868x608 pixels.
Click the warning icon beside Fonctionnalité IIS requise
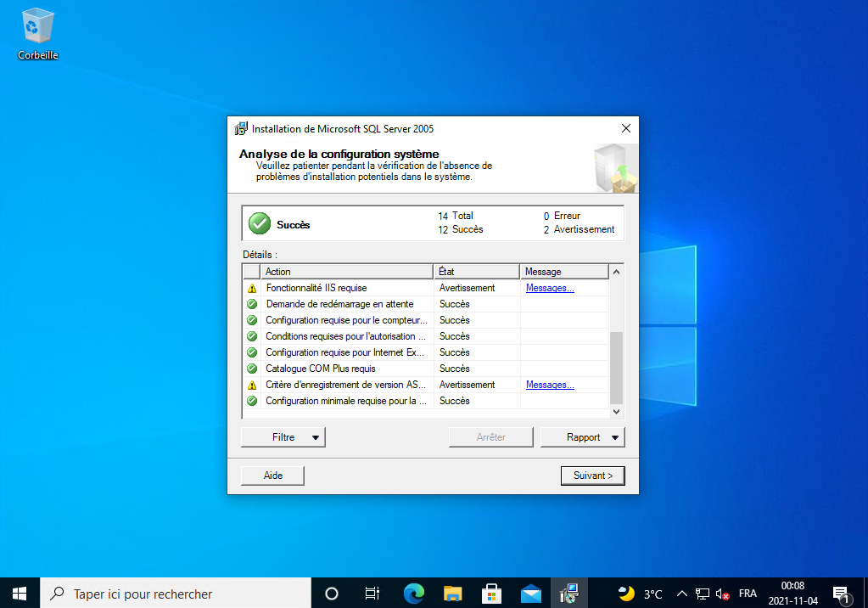(x=252, y=289)
